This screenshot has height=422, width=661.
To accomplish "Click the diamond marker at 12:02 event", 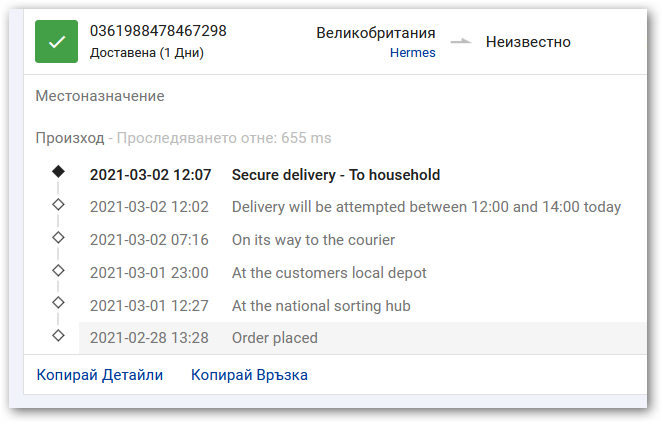I will click(x=58, y=205).
